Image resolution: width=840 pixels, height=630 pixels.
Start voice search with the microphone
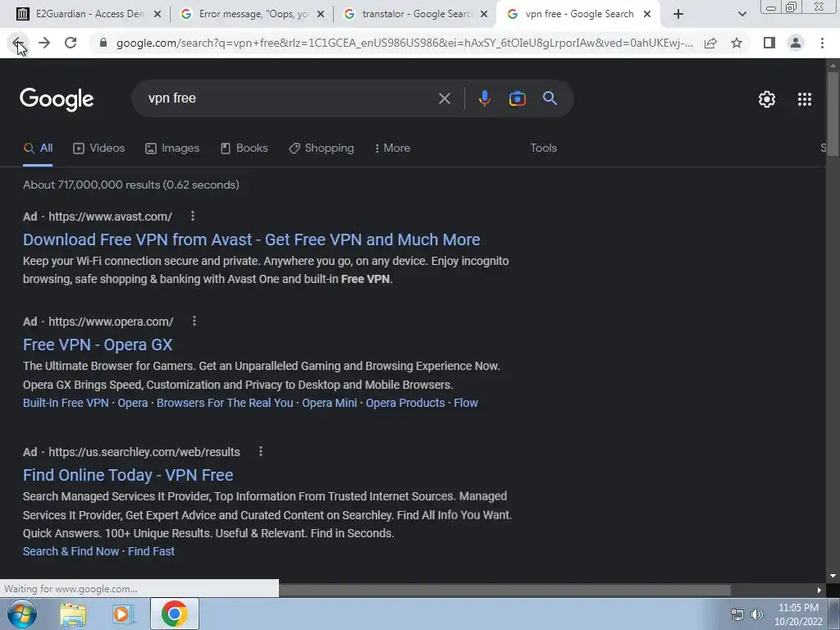484,98
